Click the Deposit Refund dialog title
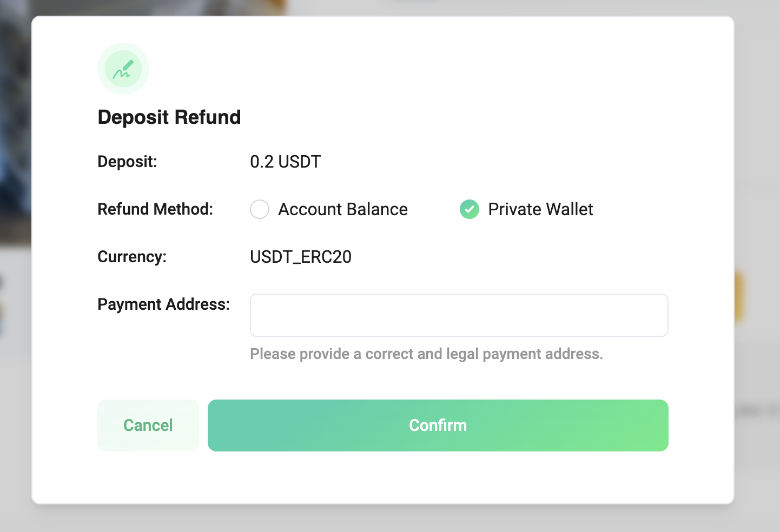This screenshot has height=532, width=780. [x=169, y=117]
